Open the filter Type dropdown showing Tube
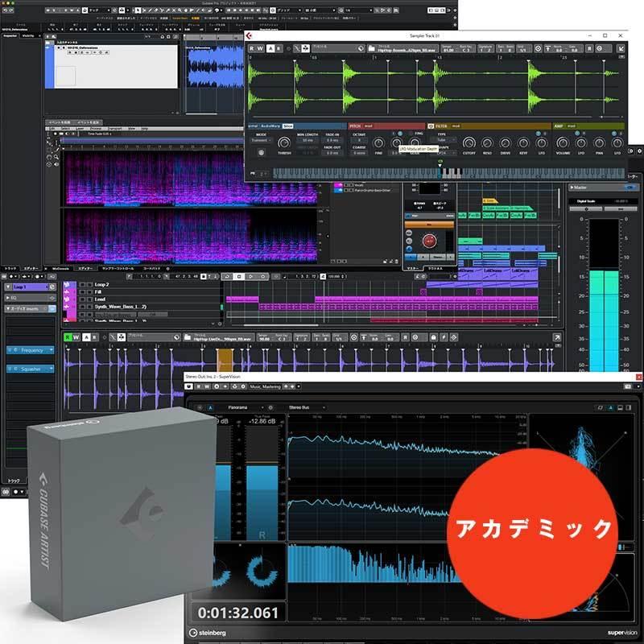Viewport: 644px width, 644px height. tap(443, 140)
